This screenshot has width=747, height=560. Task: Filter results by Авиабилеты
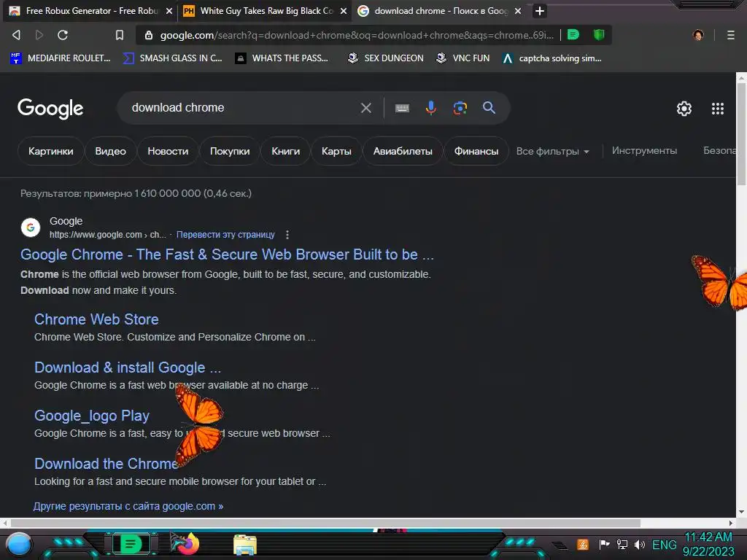(x=403, y=151)
